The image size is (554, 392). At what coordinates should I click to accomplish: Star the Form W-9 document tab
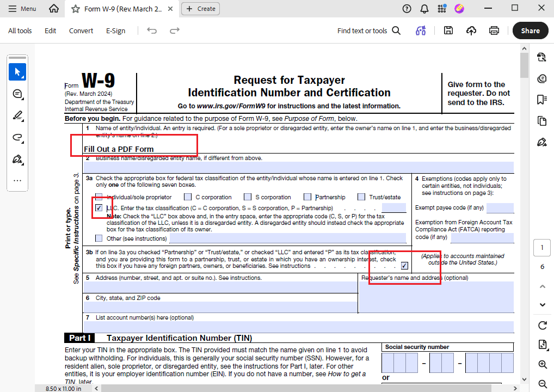(75, 9)
